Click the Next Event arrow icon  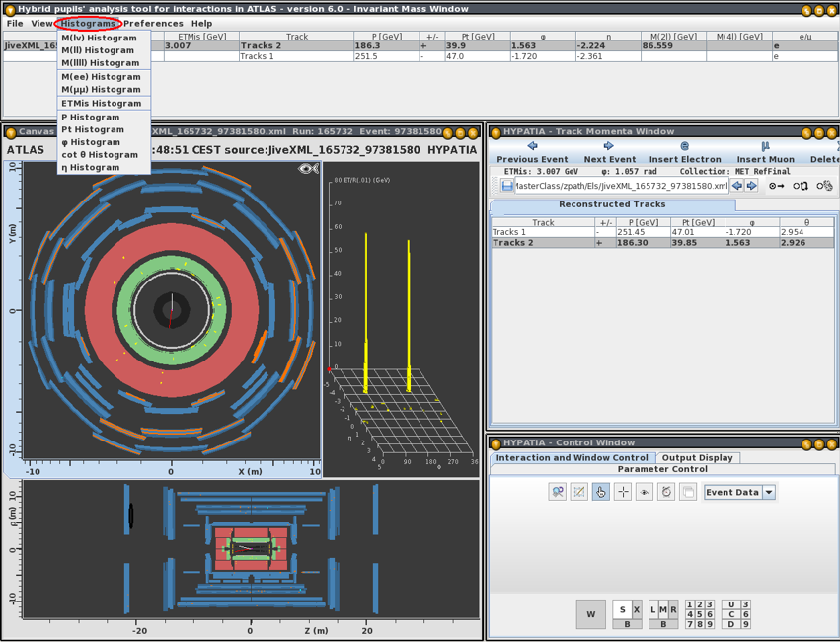609,146
